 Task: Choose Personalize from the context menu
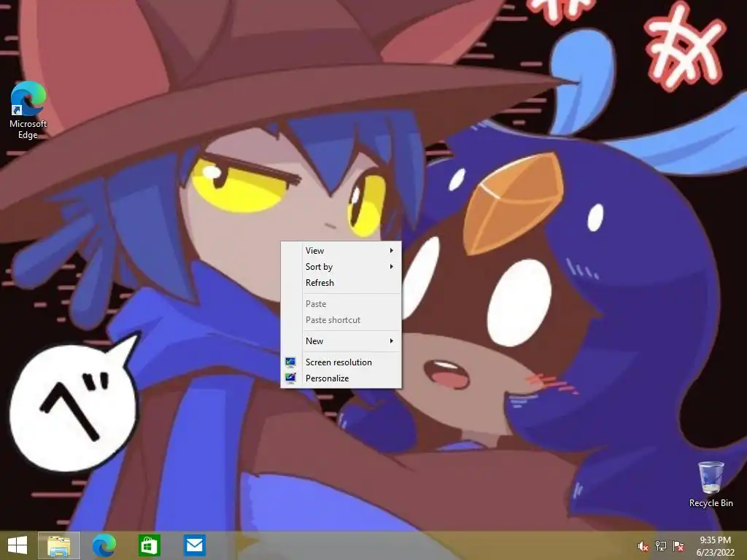[341, 378]
